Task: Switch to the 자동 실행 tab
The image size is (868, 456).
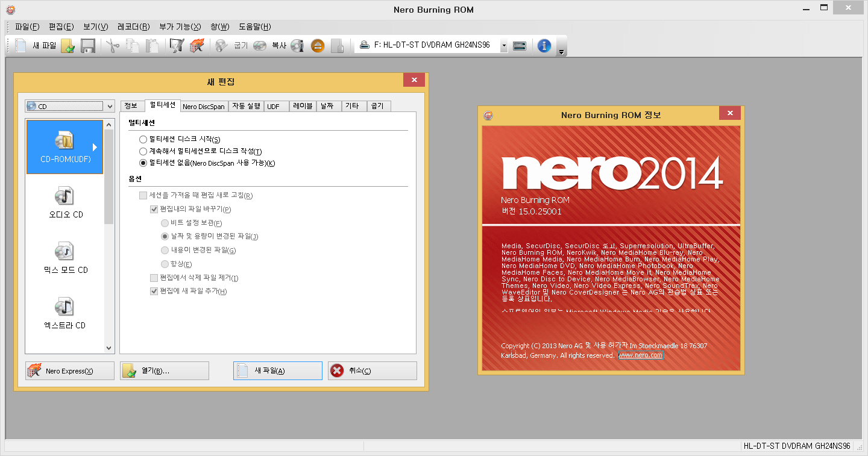Action: coord(246,106)
